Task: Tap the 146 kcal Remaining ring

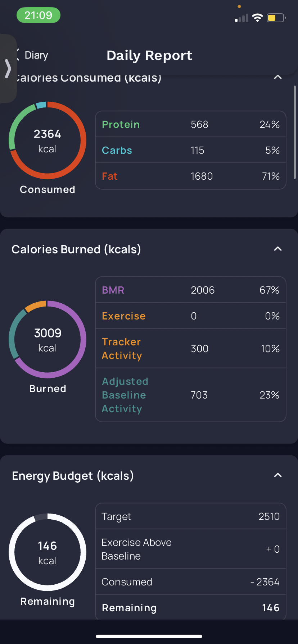Action: tap(48, 552)
